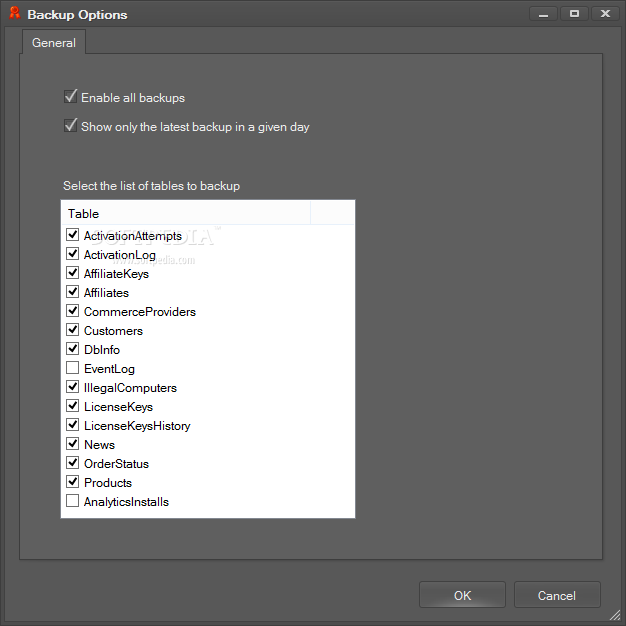The image size is (626, 626).
Task: Select the ActivationAttempts row label
Action: click(133, 236)
